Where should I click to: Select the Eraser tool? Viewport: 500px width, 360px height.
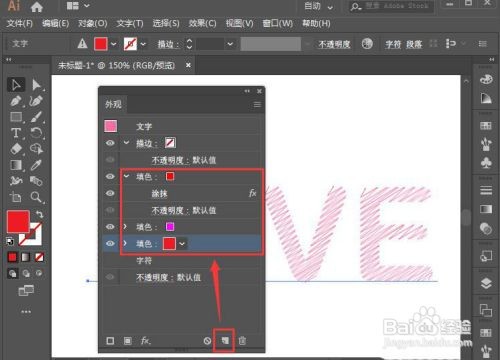[16, 149]
